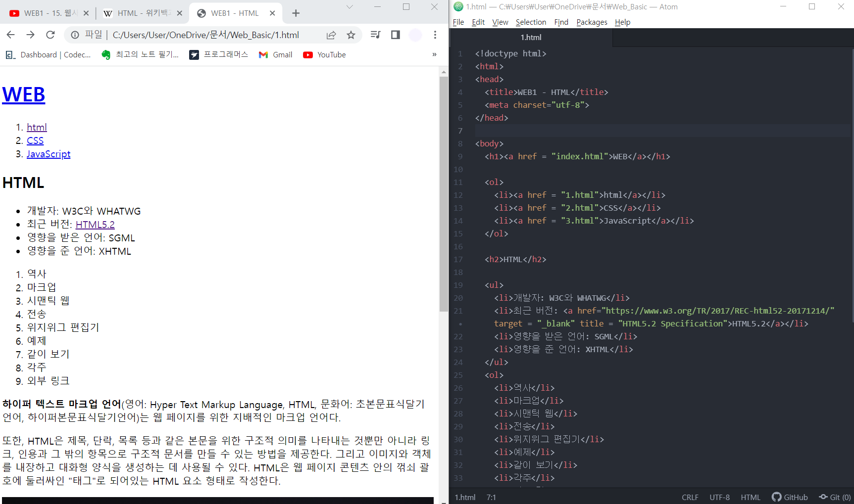Open the JavaScript list link
Screen dimensions: 854x504
tap(49, 154)
